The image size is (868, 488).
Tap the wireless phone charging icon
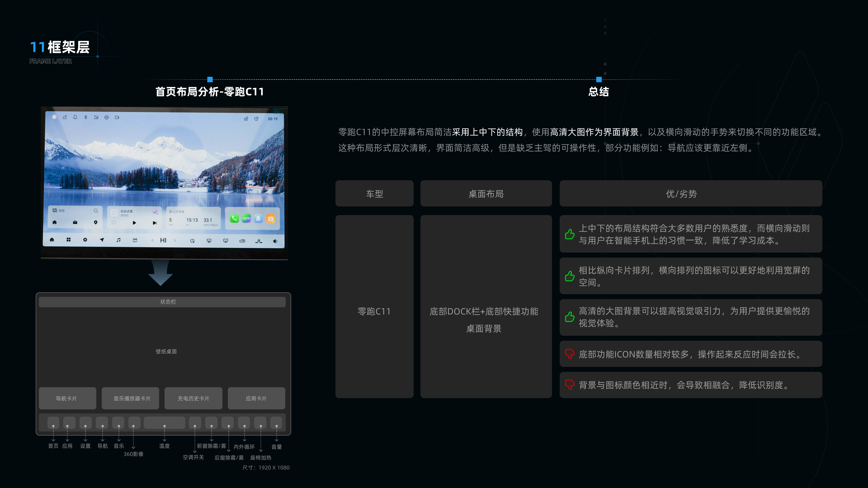[106, 117]
